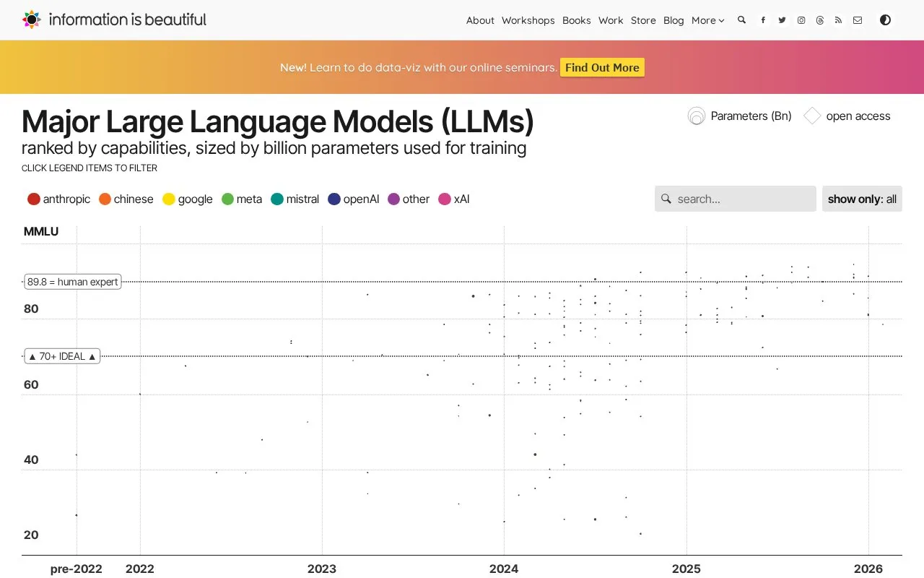Click the pre-2022 axis label
Viewport: 924px width, 578px height.
pyautogui.click(x=77, y=569)
